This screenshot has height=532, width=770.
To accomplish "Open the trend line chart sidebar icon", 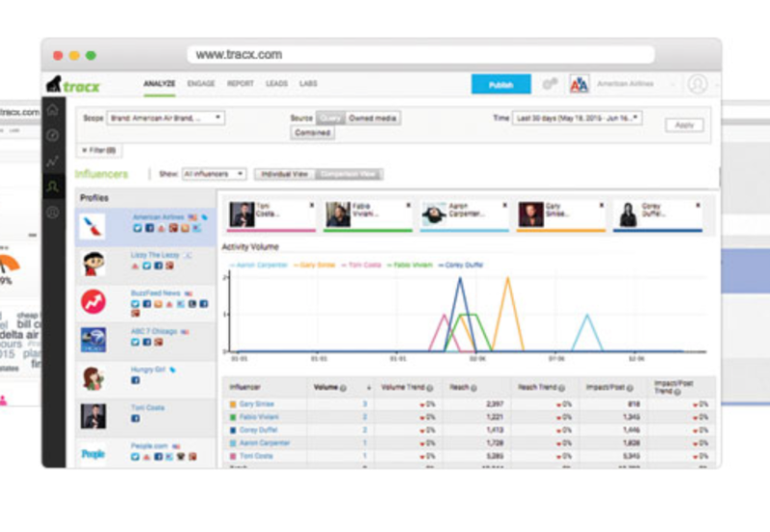I will [53, 161].
